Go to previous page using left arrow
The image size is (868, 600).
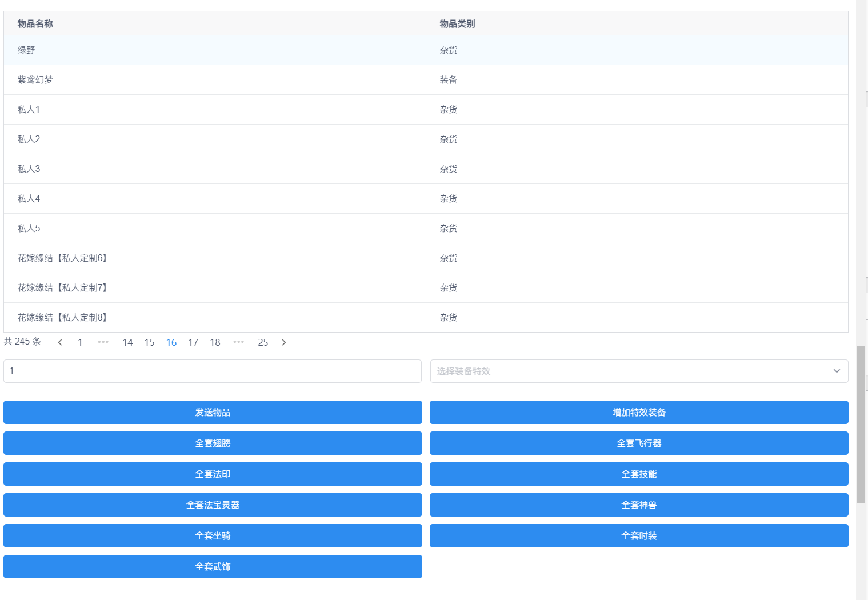click(60, 342)
